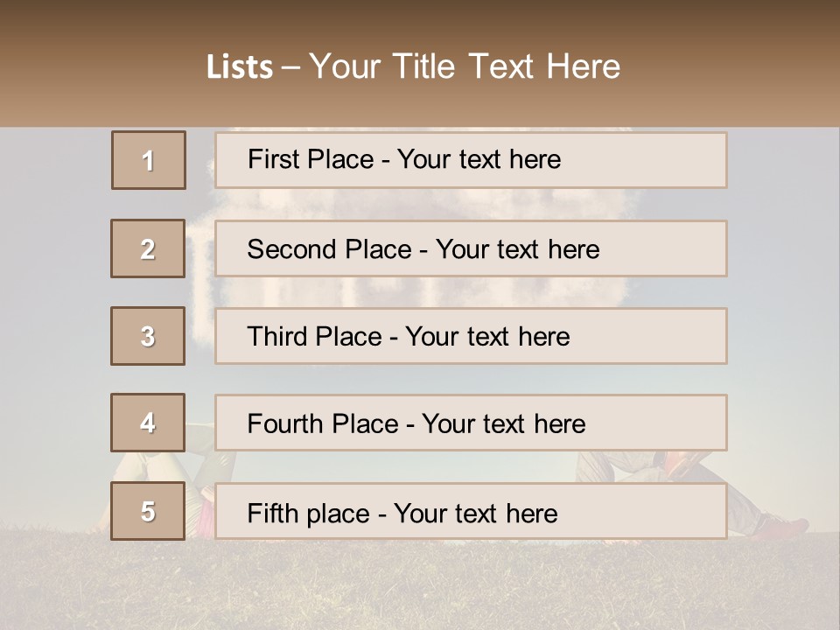
Task: Click the word "Fifth" in item five
Action: [x=273, y=513]
